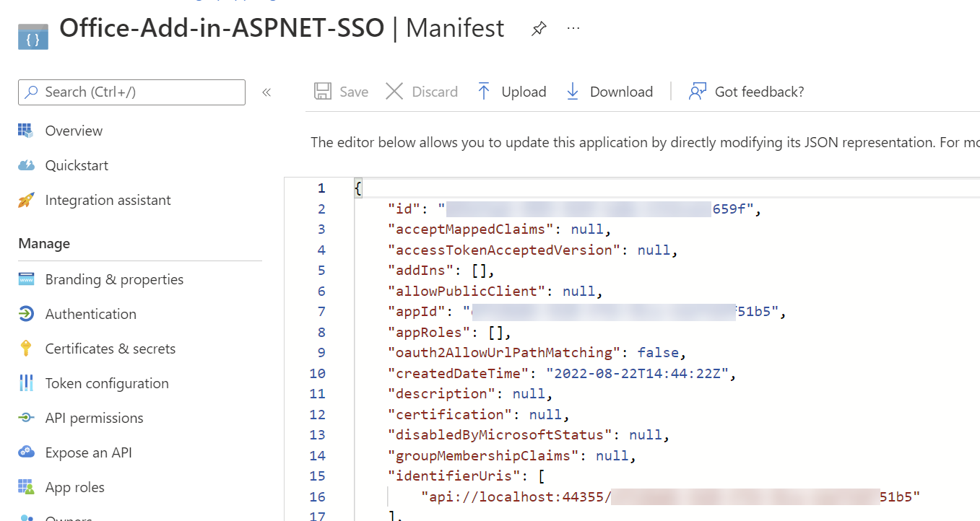Screen dimensions: 980x521
Task: Collapse the sidebar with the double chevron
Action: [x=266, y=92]
